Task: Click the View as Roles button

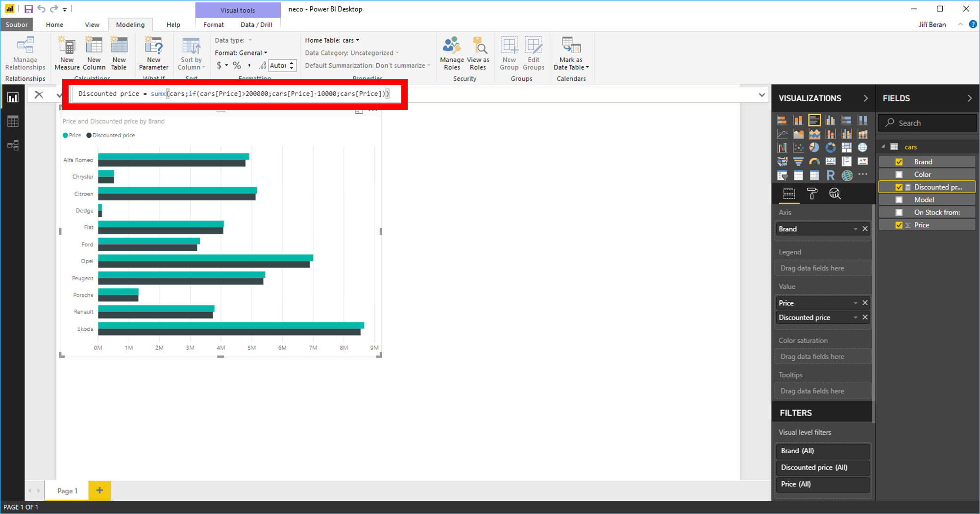Action: coord(478,54)
